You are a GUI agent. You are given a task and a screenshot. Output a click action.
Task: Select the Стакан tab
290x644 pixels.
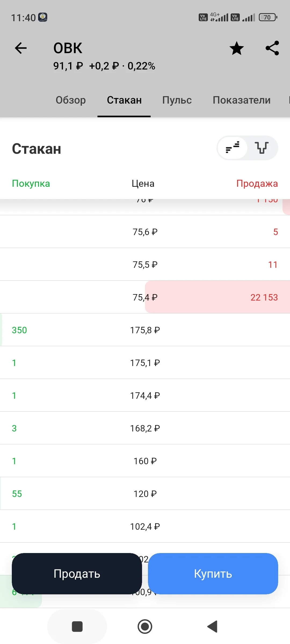coord(124,100)
